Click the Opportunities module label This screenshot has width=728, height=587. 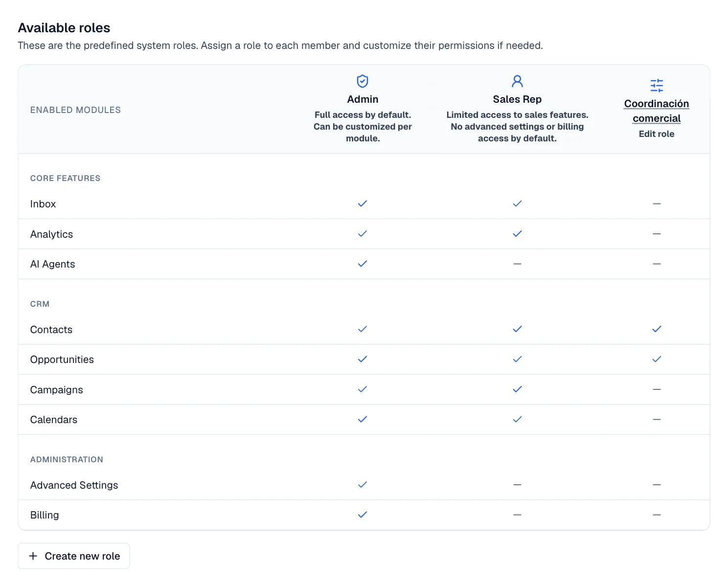tap(62, 360)
